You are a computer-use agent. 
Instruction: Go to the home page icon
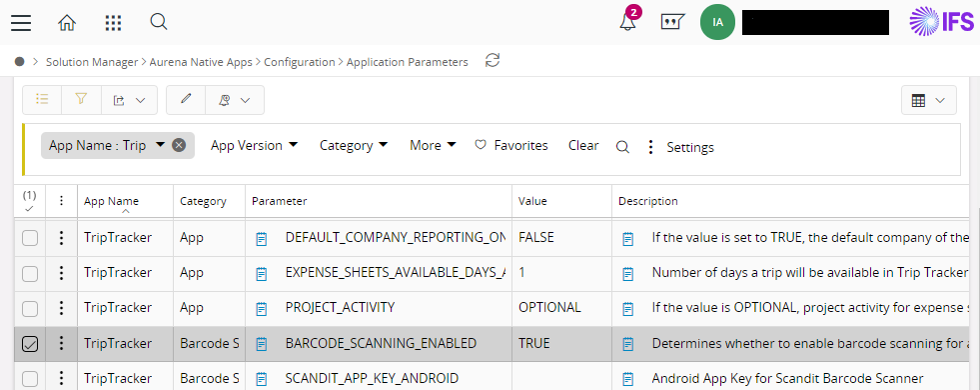(67, 23)
